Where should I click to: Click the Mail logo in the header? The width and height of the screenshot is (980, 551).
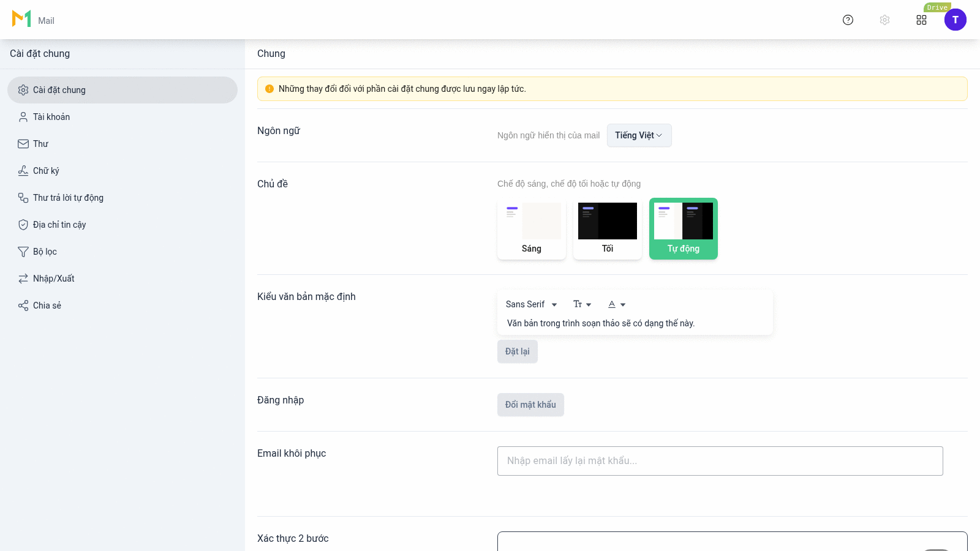21,18
